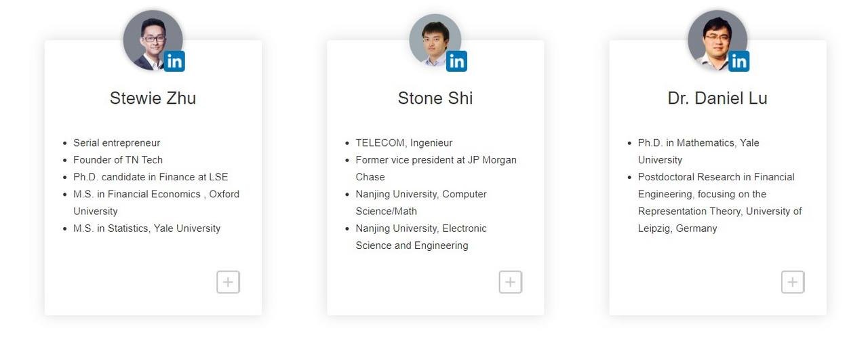Expand Dr. Daniel Lu's card plus button
Image resolution: width=868 pixels, height=339 pixels.
[x=793, y=282]
